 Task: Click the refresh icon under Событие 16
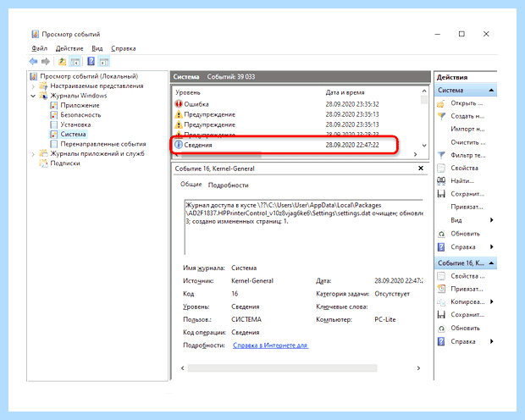point(441,329)
